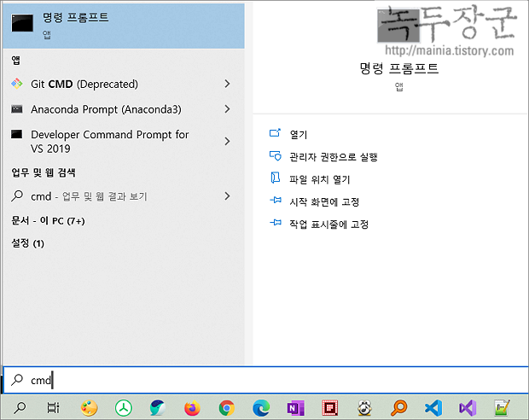Open the paint palette app on taskbar

(x=89, y=408)
